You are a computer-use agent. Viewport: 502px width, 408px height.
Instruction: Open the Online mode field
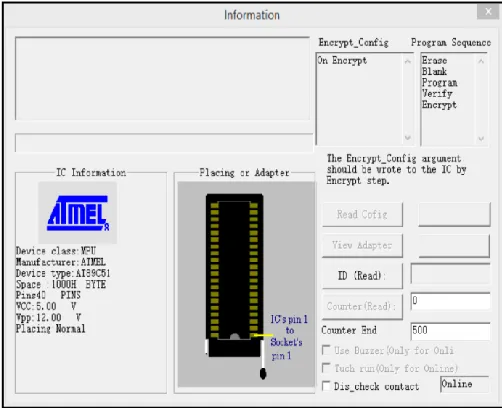tap(465, 384)
